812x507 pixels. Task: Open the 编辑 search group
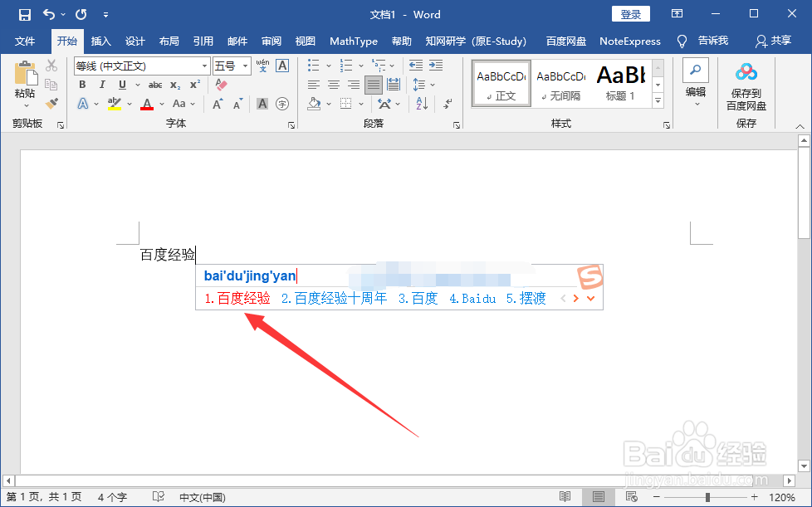click(696, 83)
